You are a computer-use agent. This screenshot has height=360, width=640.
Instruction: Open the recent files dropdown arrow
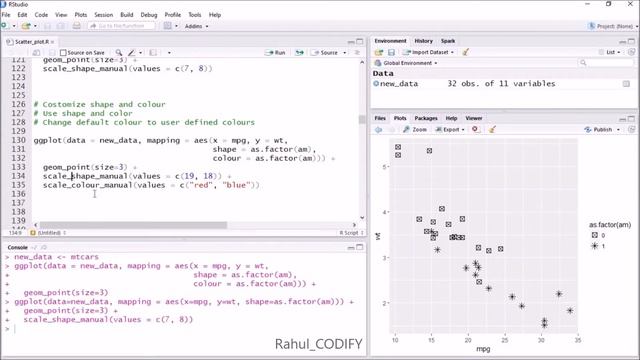pyautogui.click(x=35, y=26)
